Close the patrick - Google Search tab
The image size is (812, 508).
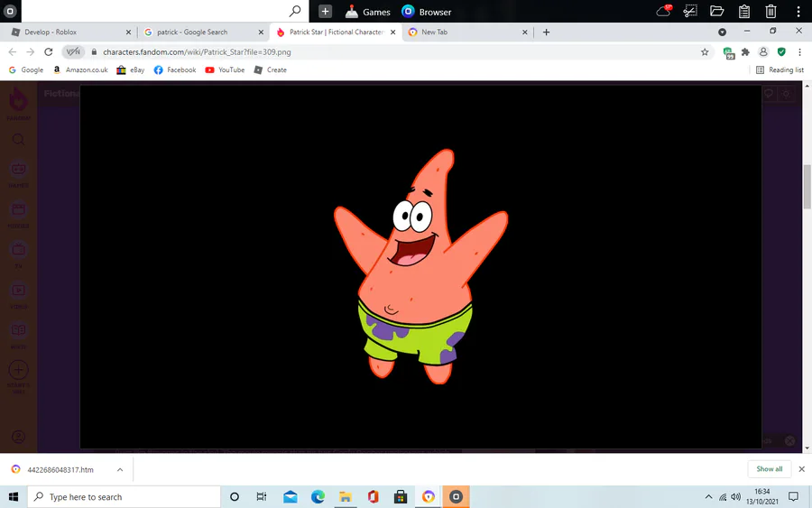[261, 32]
